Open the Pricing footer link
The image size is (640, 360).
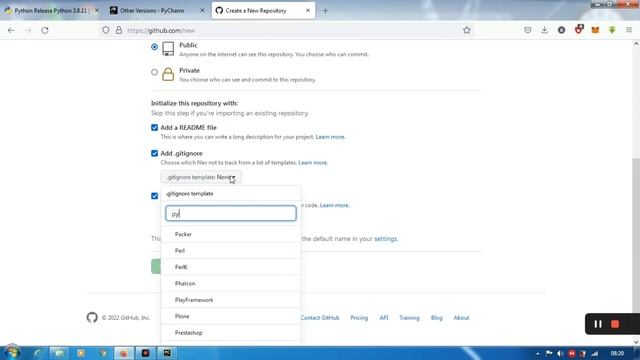point(359,318)
